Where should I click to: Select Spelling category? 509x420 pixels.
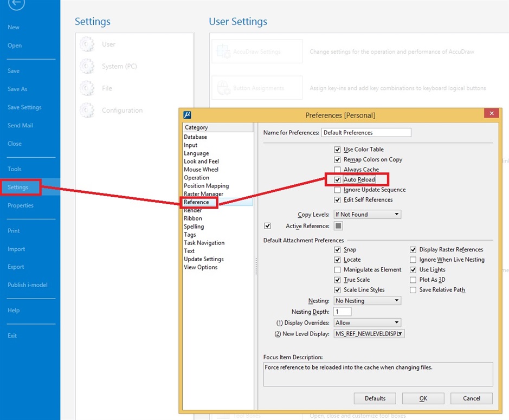194,227
